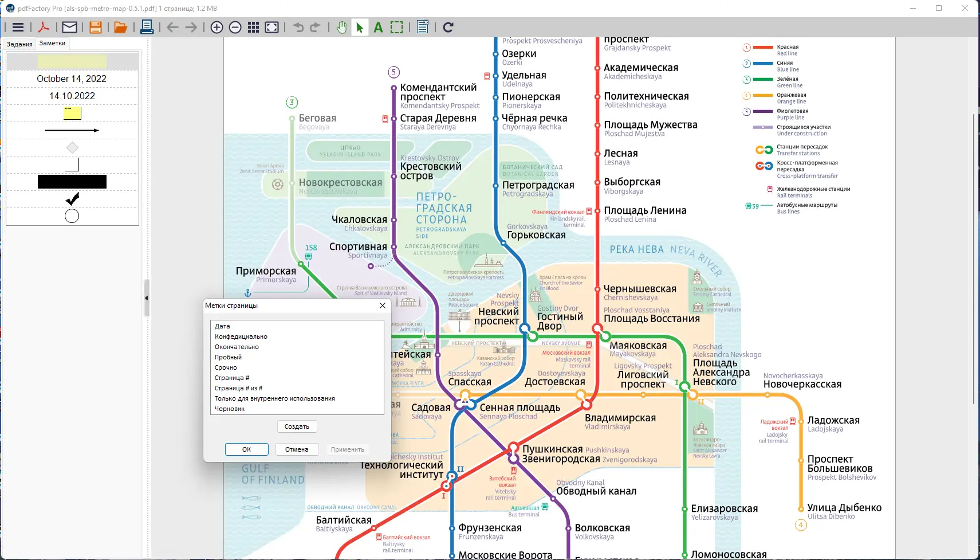Click the rotate refresh icon
980x560 pixels.
pyautogui.click(x=448, y=27)
